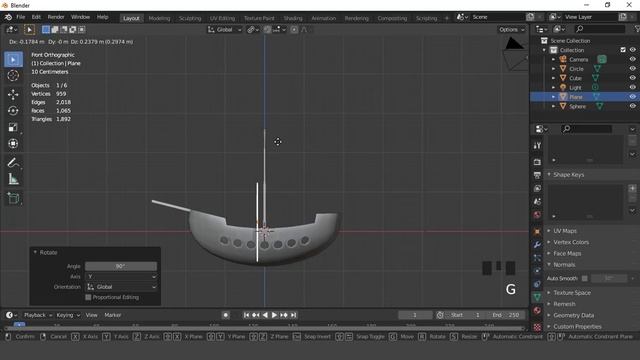The image size is (640, 360).
Task: Open the World properties tab
Action: (537, 215)
